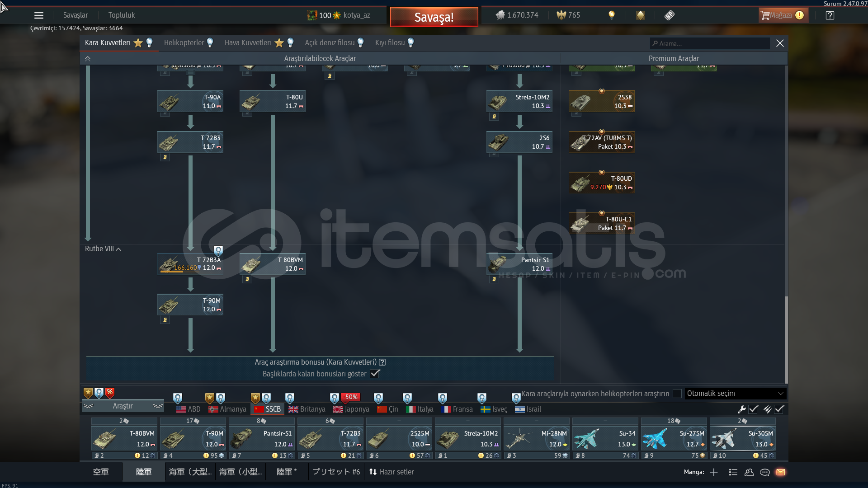
Task: Add squad member with plus icon
Action: (714, 472)
